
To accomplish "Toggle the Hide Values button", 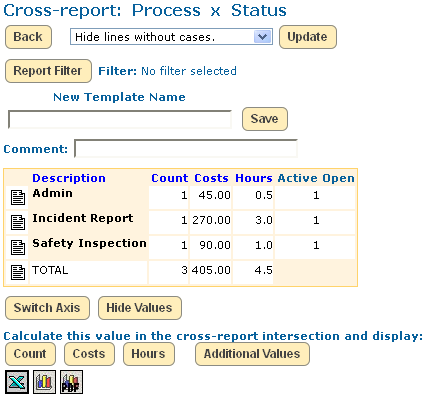I will (140, 308).
